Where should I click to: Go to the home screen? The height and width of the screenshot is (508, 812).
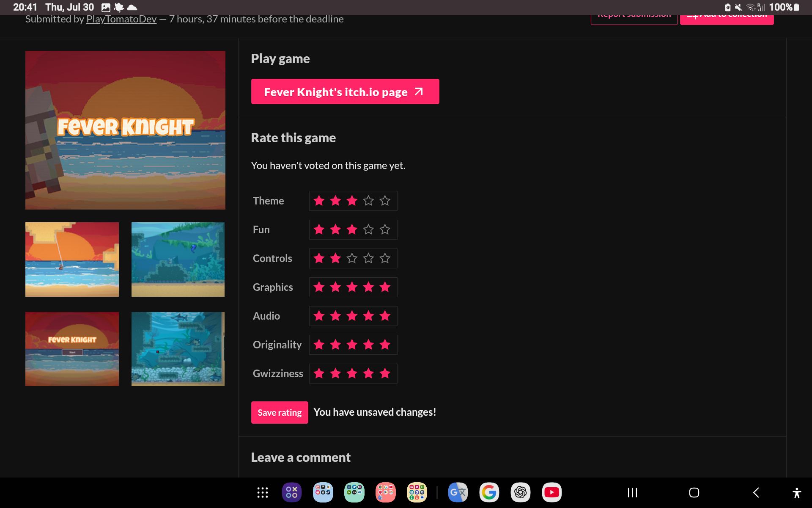694,492
